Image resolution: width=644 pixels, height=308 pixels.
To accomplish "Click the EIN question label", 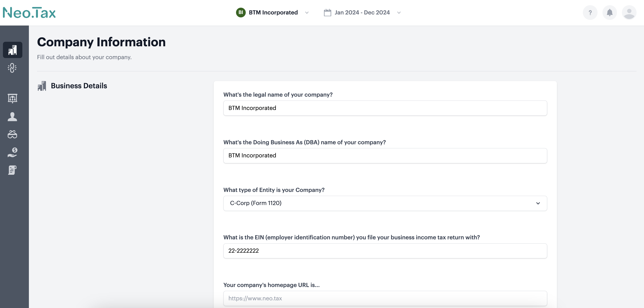I will point(351,237).
